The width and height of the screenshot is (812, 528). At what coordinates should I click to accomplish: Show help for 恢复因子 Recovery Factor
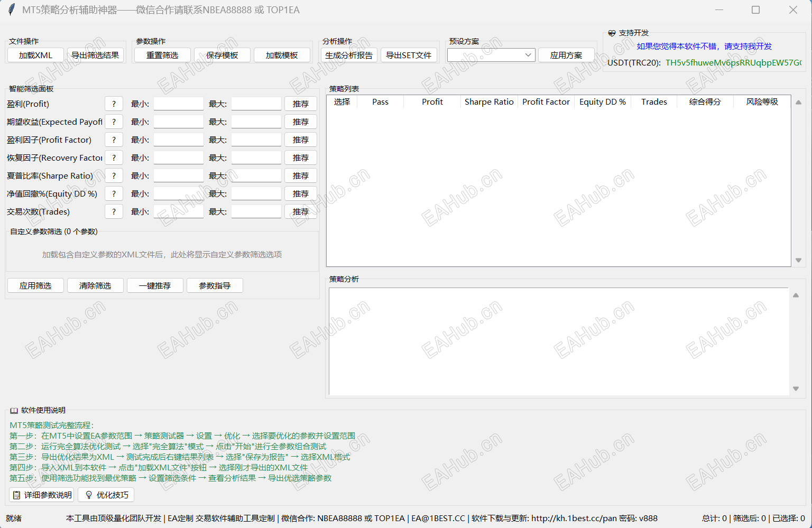(114, 158)
